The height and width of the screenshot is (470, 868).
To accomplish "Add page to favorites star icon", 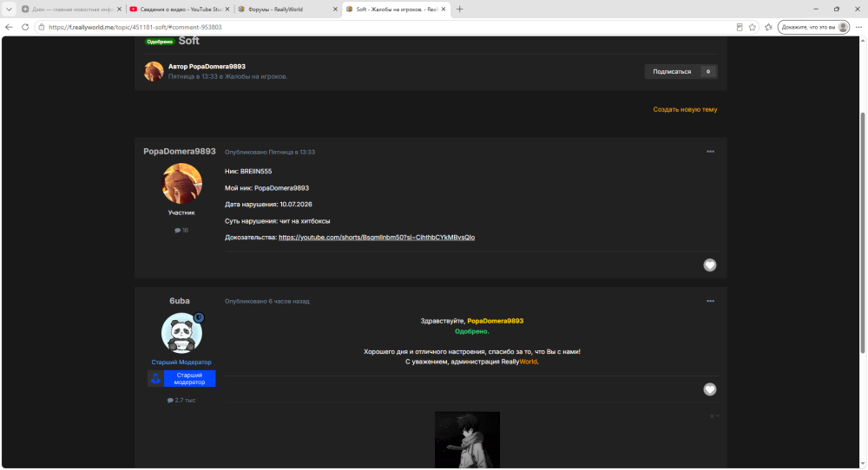I will (x=753, y=27).
